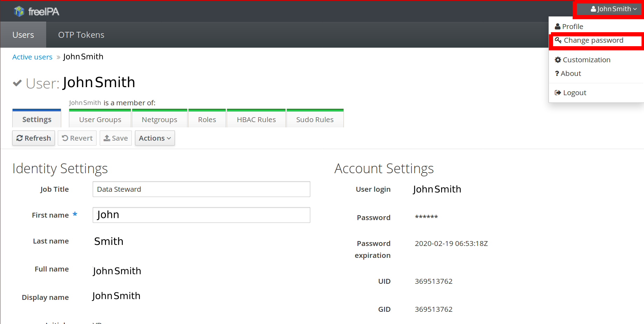Click the freeIPA logo icon

19,12
